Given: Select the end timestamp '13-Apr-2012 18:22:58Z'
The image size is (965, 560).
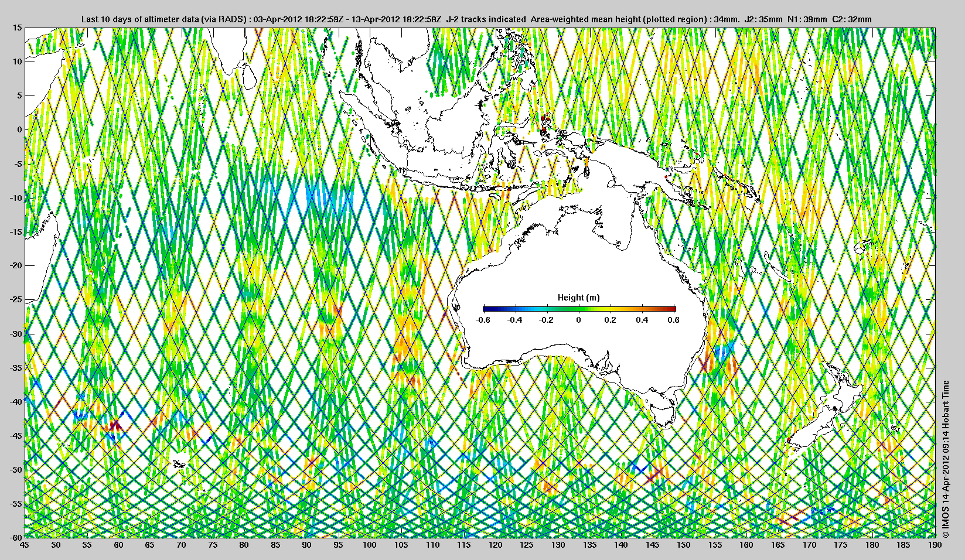Looking at the screenshot, I should click(395, 19).
